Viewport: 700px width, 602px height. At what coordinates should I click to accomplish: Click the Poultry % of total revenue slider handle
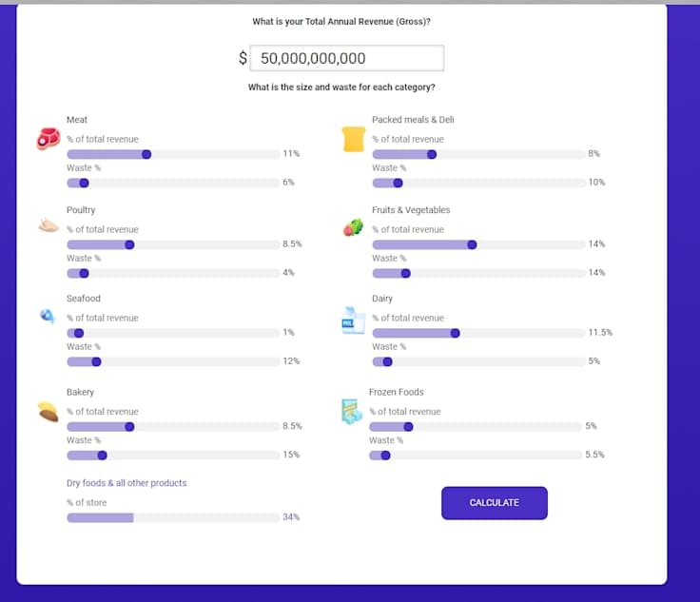[129, 244]
